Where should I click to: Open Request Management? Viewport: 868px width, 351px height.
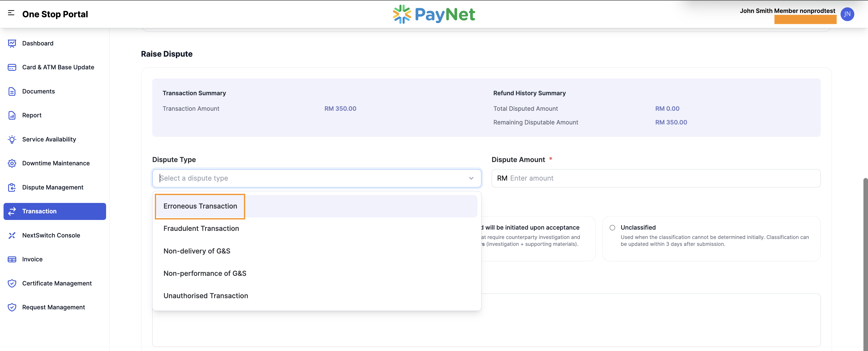point(55,308)
